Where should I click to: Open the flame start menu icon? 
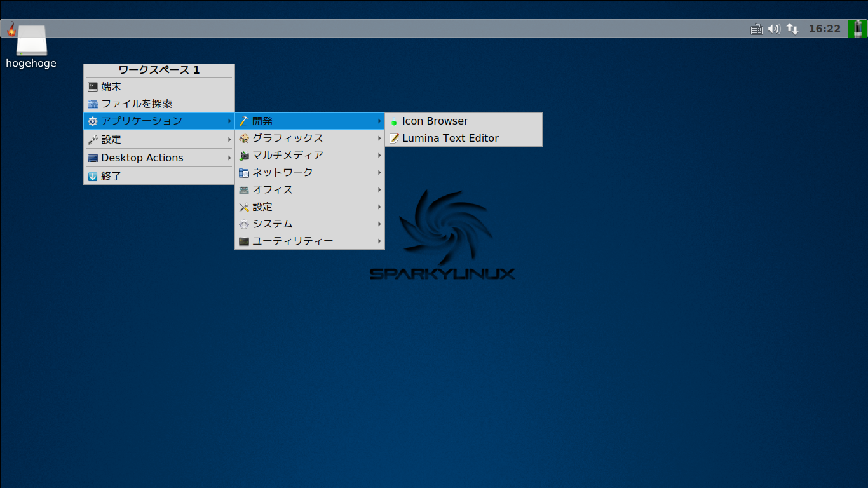coord(11,29)
